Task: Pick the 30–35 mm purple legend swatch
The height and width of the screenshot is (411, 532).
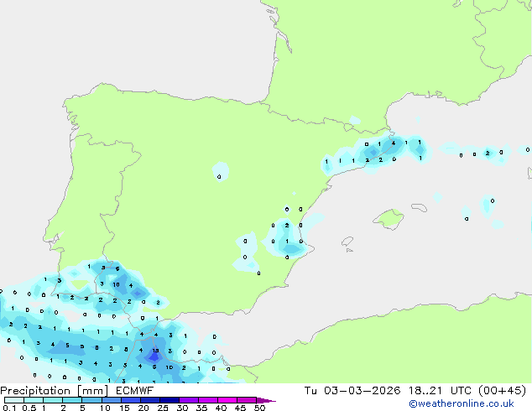Action: pos(189,400)
